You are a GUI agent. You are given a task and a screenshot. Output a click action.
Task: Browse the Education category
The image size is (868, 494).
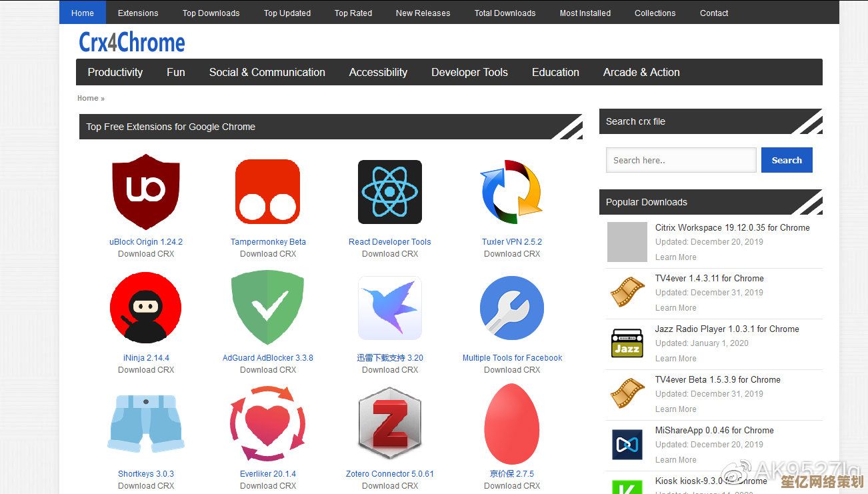click(x=555, y=72)
